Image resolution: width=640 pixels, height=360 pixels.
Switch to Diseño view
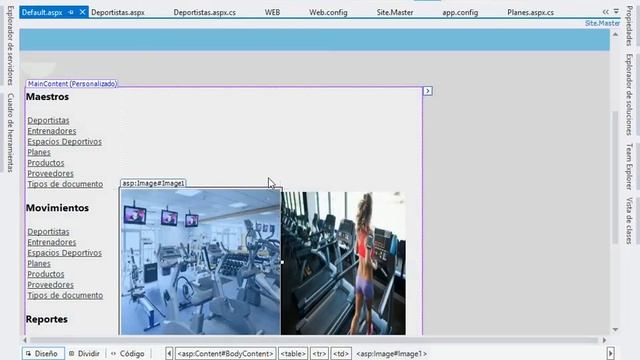[x=42, y=353]
